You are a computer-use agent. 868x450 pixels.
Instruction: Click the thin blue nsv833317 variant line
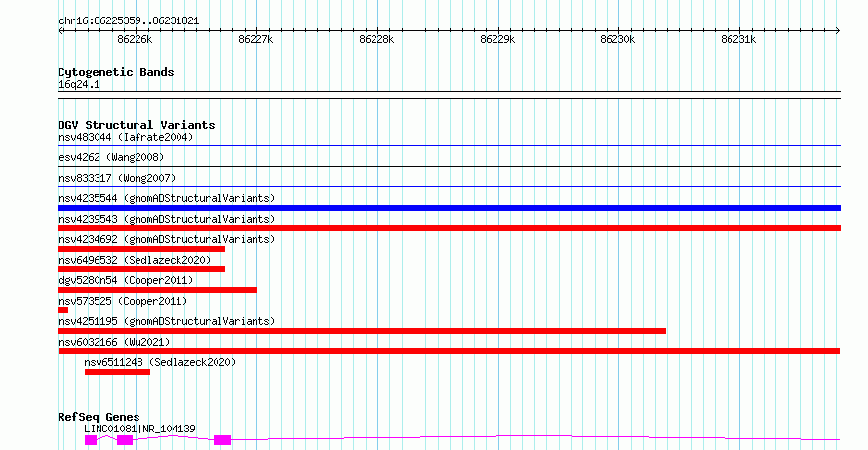[449, 187]
